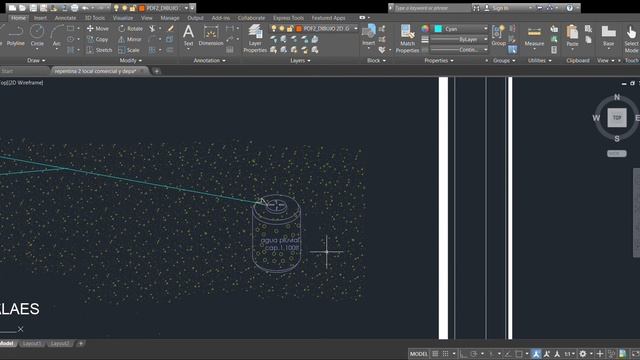This screenshot has width=640, height=360.
Task: Open workspace switching gear in status bar
Action: 583,354
